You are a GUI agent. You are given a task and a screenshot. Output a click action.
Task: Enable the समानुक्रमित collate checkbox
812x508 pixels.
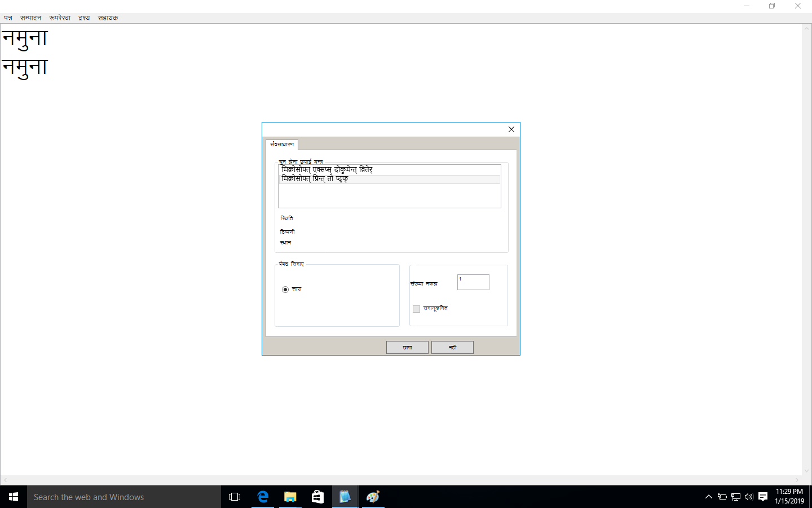pyautogui.click(x=417, y=309)
